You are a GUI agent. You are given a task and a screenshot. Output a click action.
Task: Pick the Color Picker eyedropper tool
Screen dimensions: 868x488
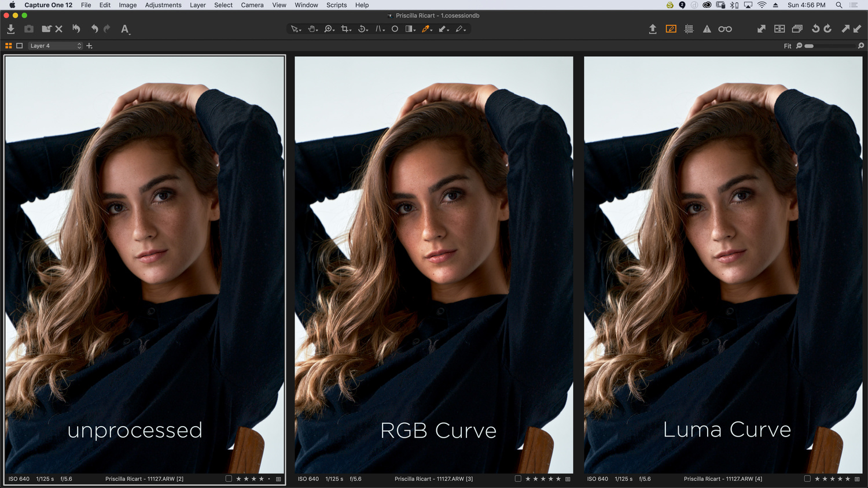pos(426,29)
